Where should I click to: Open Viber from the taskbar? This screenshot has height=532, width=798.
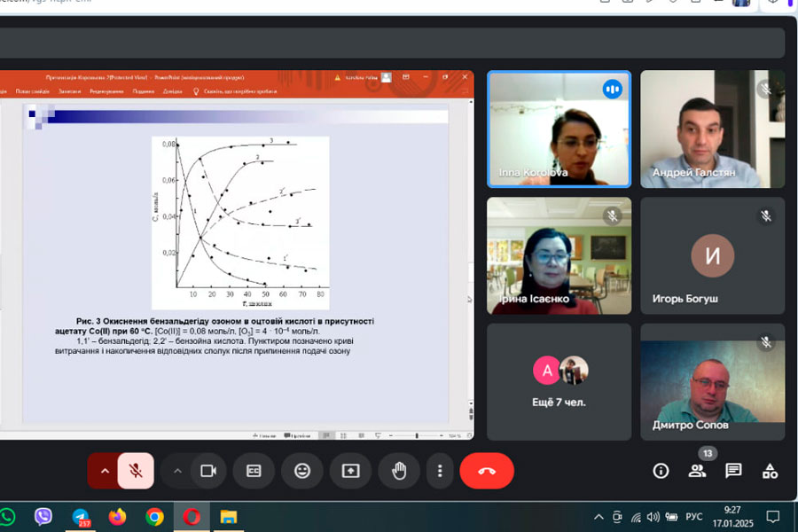click(43, 517)
